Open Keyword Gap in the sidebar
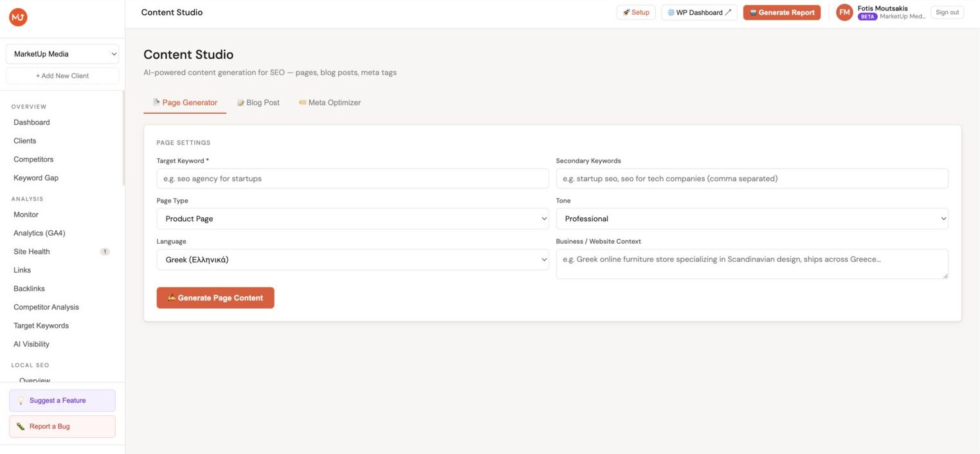980x454 pixels. point(36,178)
